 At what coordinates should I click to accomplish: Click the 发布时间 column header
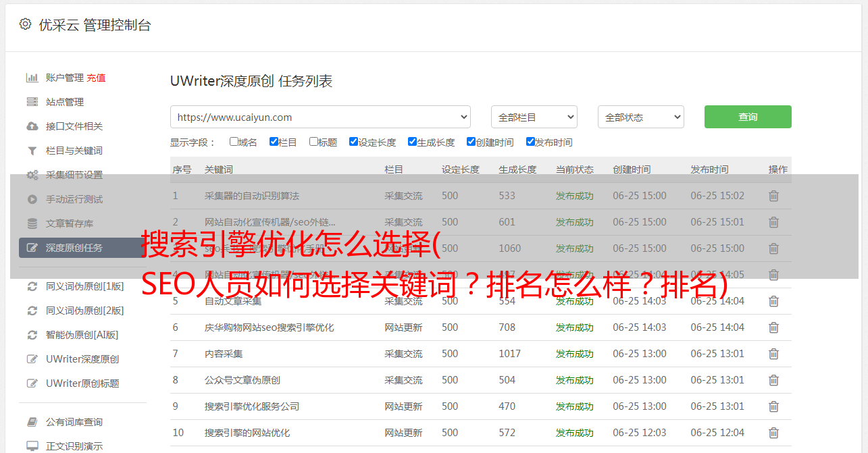[x=709, y=169]
